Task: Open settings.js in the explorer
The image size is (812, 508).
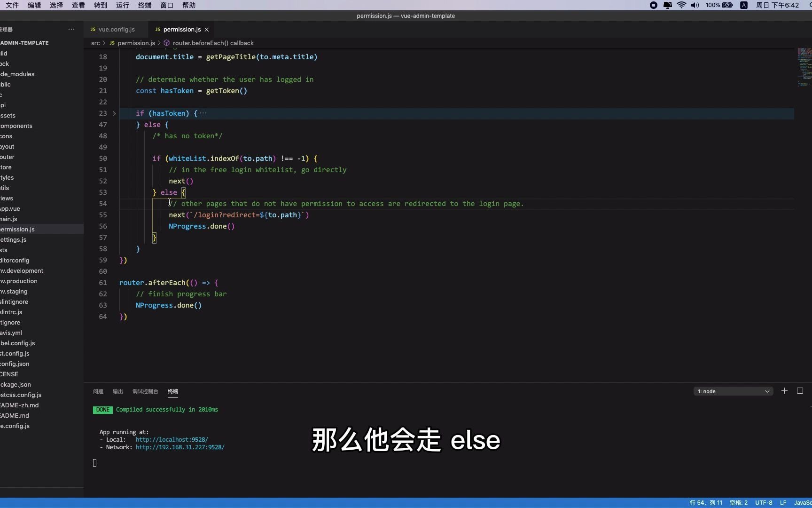Action: click(42, 240)
